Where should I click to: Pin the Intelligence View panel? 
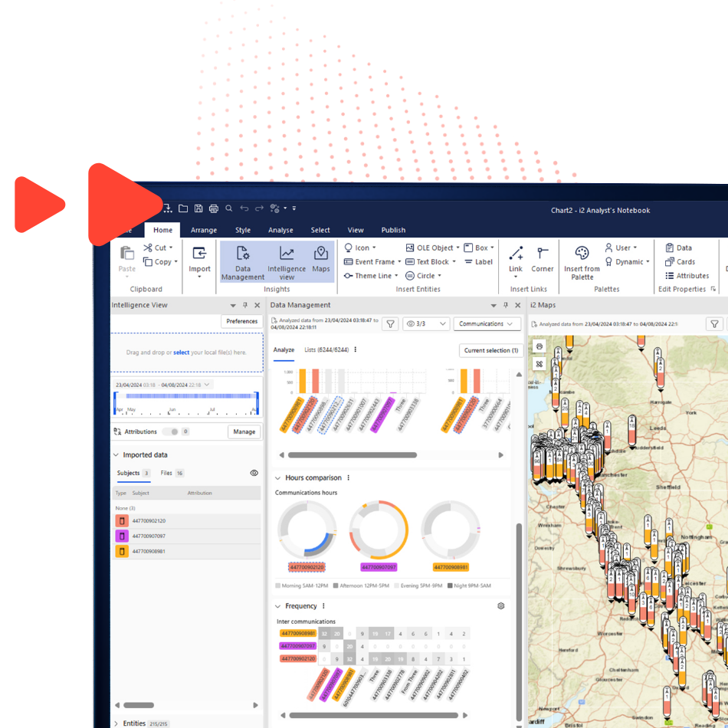click(x=245, y=304)
